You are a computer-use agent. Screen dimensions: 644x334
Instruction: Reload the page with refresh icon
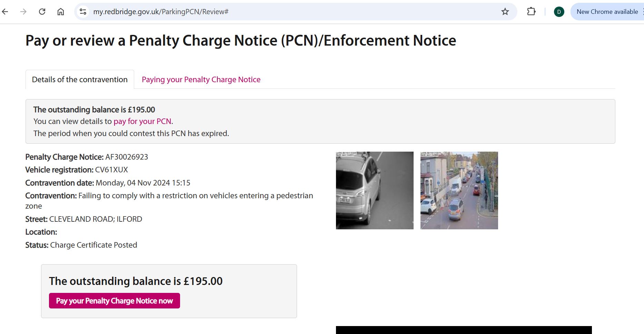[x=42, y=12]
